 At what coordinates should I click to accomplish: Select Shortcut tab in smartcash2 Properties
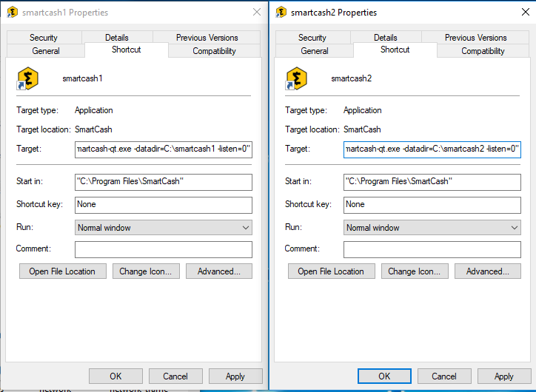point(395,50)
